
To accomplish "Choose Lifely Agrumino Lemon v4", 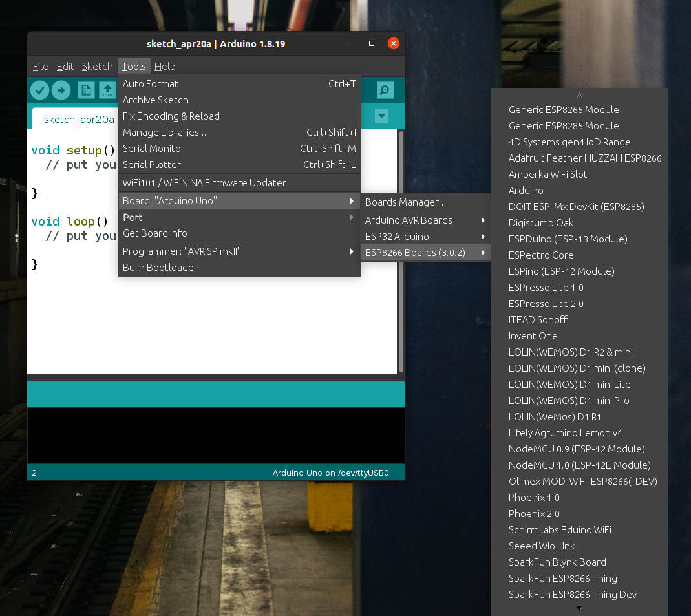I will [x=580, y=432].
